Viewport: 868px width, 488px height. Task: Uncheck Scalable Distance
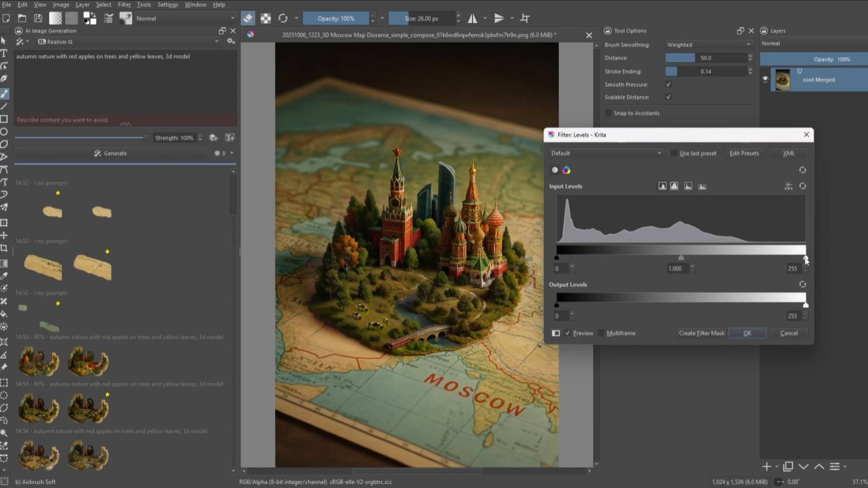[x=668, y=97]
